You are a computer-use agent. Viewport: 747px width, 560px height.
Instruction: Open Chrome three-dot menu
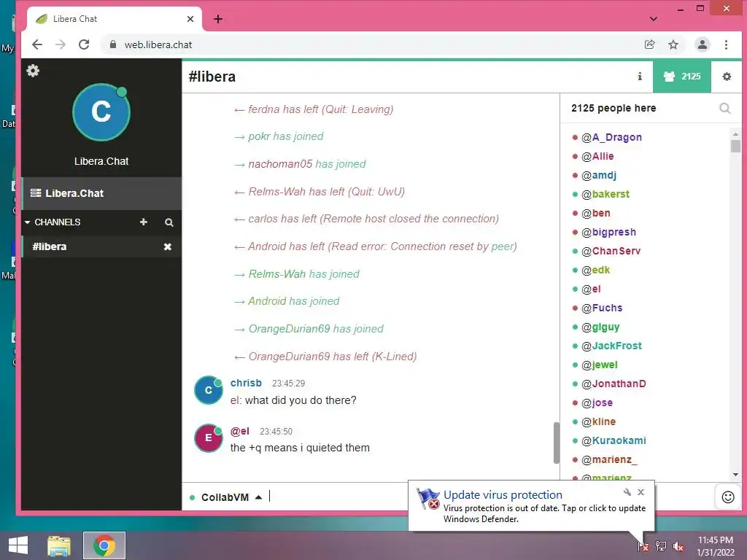click(726, 44)
